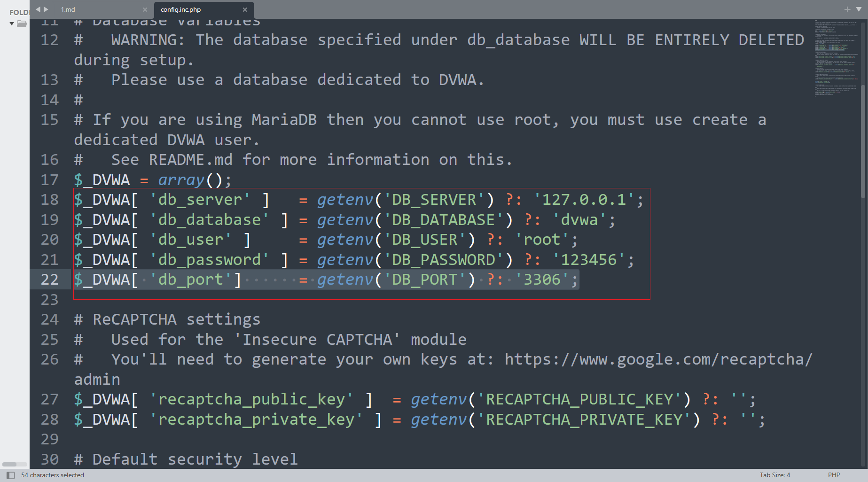Close the config.inc.php tab
868x482 pixels.
(245, 9)
